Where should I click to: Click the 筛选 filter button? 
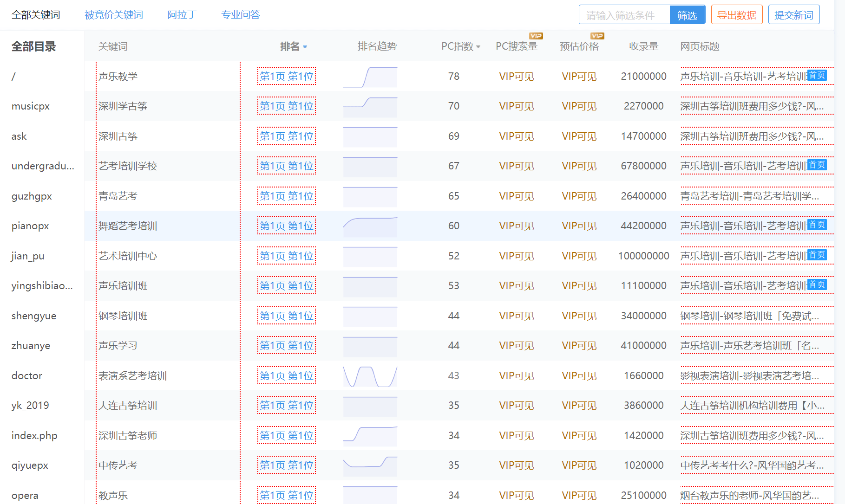(687, 15)
